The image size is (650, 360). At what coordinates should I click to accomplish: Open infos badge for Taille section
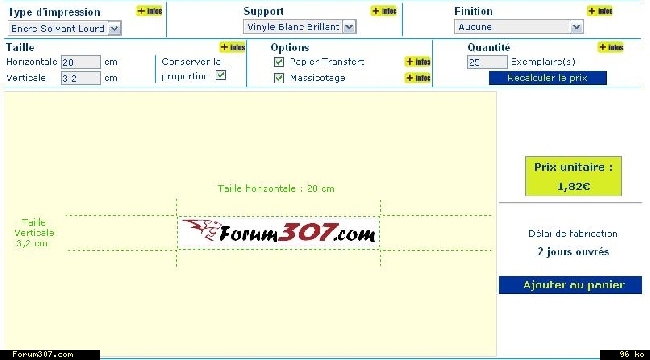click(x=233, y=47)
